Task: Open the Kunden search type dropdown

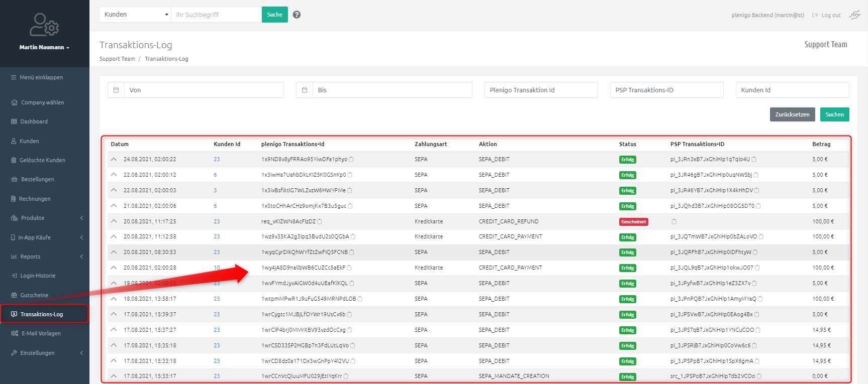Action: pos(135,15)
